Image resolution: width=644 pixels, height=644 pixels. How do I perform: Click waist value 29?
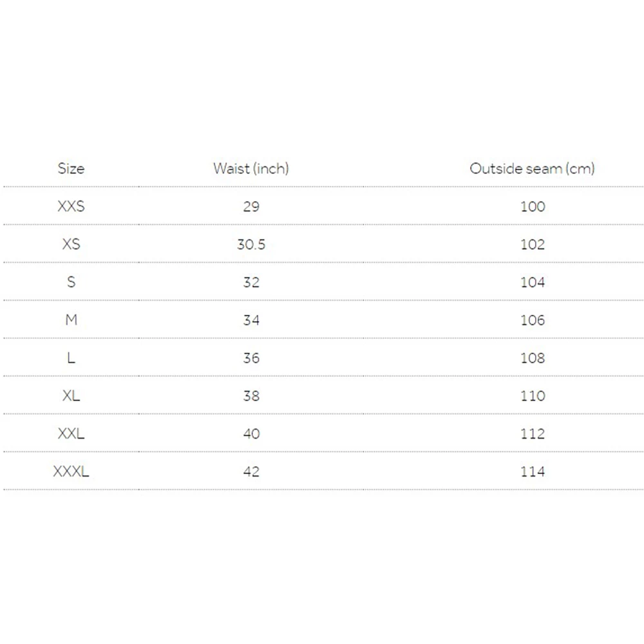point(251,207)
